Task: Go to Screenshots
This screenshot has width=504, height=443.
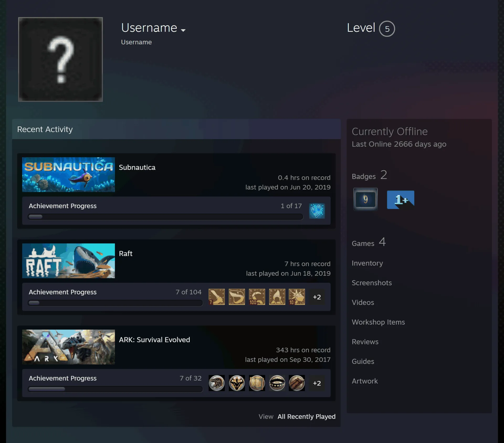Action: [x=372, y=283]
